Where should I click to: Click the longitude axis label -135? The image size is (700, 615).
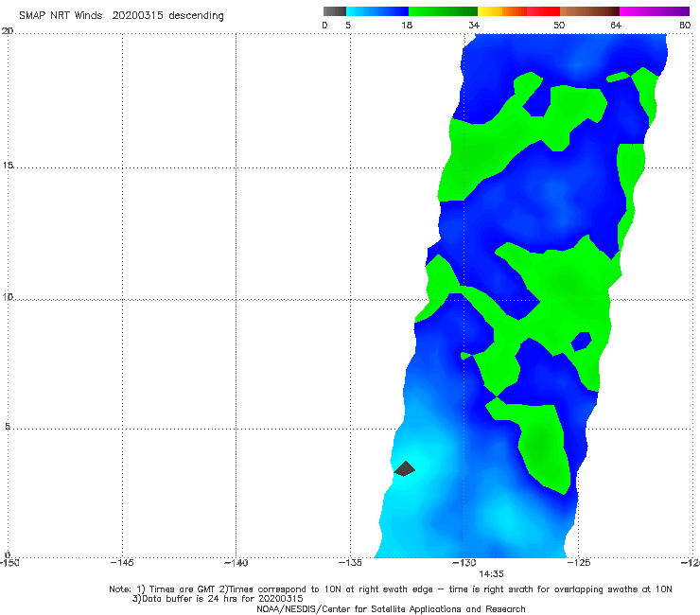coord(350,562)
